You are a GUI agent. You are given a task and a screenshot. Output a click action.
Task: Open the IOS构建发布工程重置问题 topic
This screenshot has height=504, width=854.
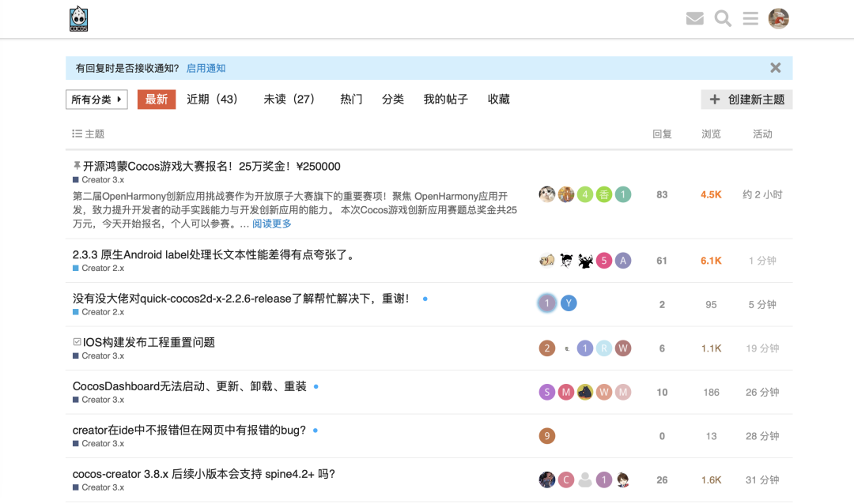click(x=149, y=342)
